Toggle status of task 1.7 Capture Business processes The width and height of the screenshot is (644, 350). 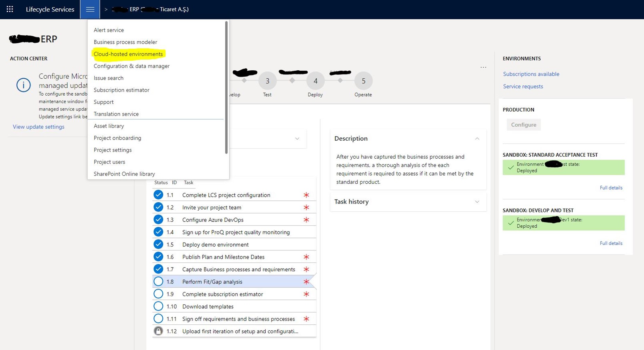coord(158,269)
